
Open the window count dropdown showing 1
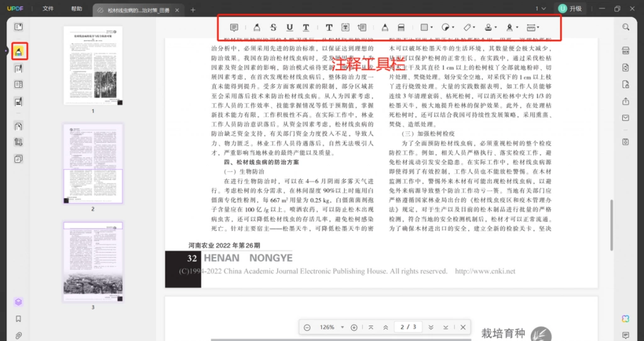click(x=540, y=9)
